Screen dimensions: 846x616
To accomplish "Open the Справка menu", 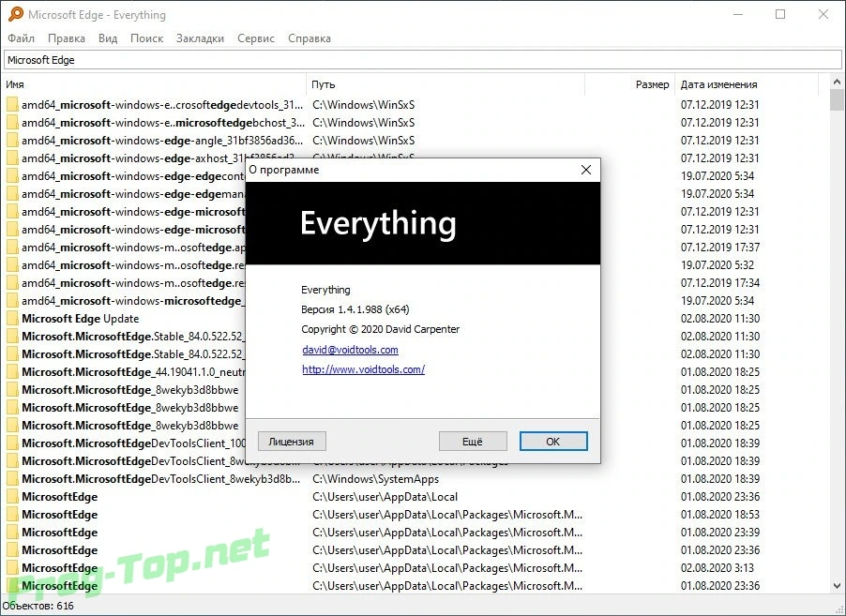I will pos(310,38).
